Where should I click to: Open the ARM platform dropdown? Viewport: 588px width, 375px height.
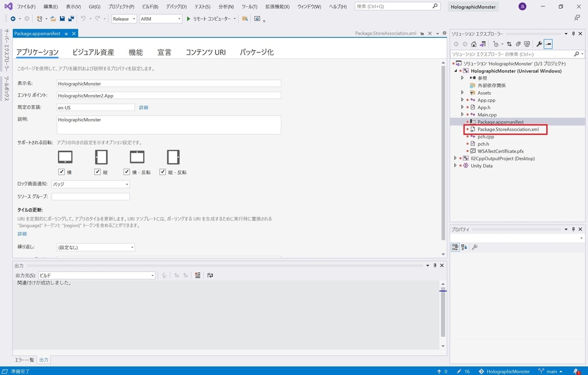point(160,19)
